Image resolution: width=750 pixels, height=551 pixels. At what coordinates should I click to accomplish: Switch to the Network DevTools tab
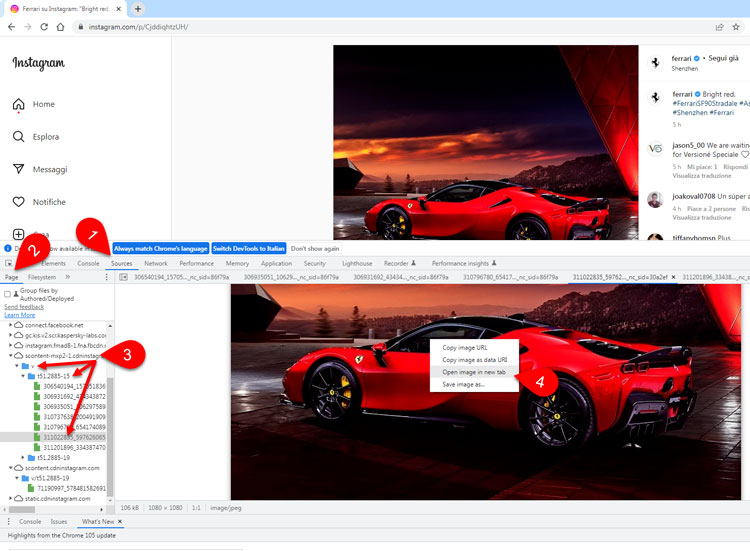pos(156,264)
